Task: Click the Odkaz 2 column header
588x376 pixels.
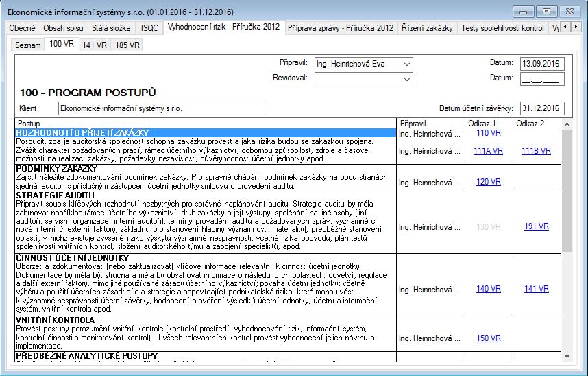Action: (x=537, y=124)
